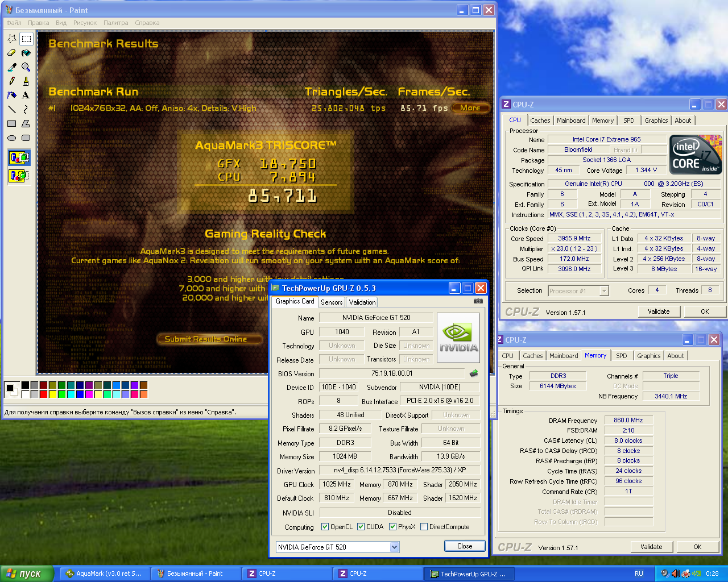Pick the black color swatch in Paint palette

tap(25, 385)
